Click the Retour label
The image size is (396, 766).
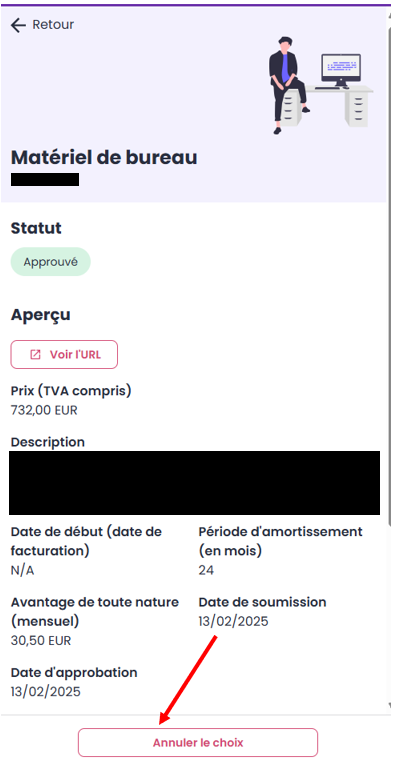click(x=53, y=24)
